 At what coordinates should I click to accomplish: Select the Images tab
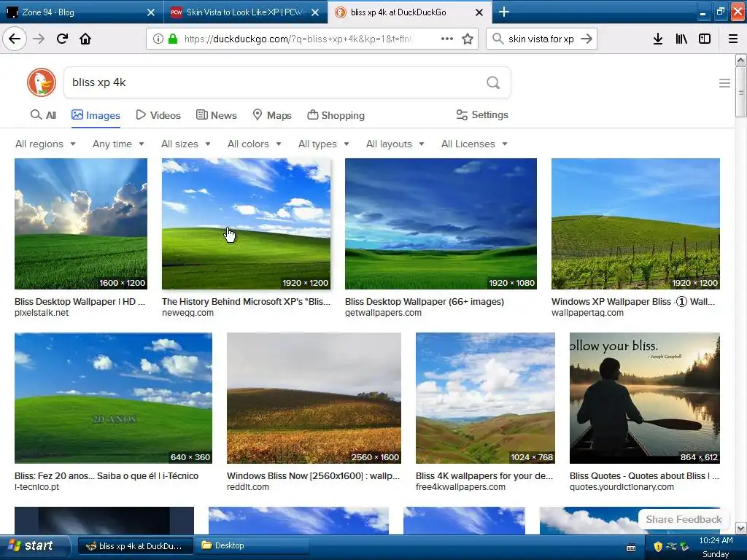[x=96, y=115]
